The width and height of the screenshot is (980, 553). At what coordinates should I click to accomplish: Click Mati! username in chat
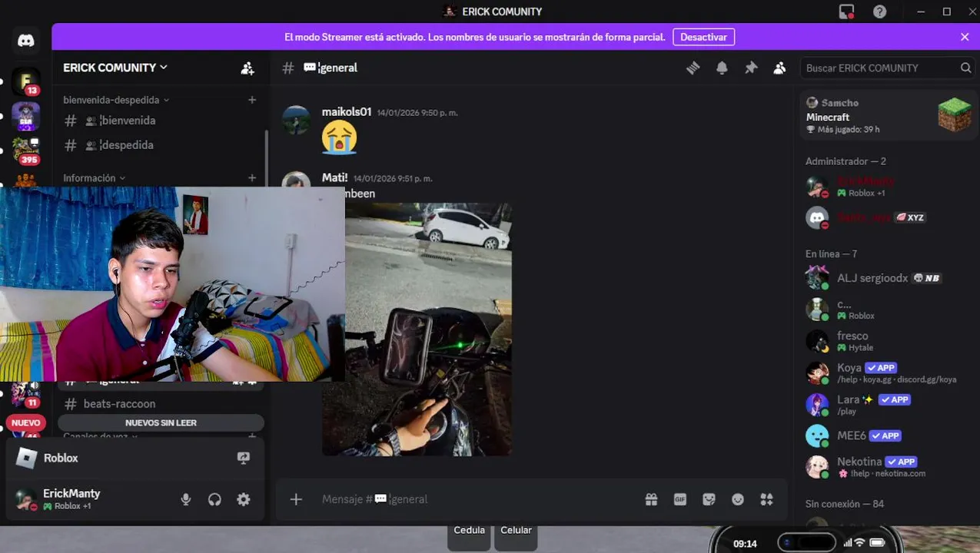tap(335, 177)
